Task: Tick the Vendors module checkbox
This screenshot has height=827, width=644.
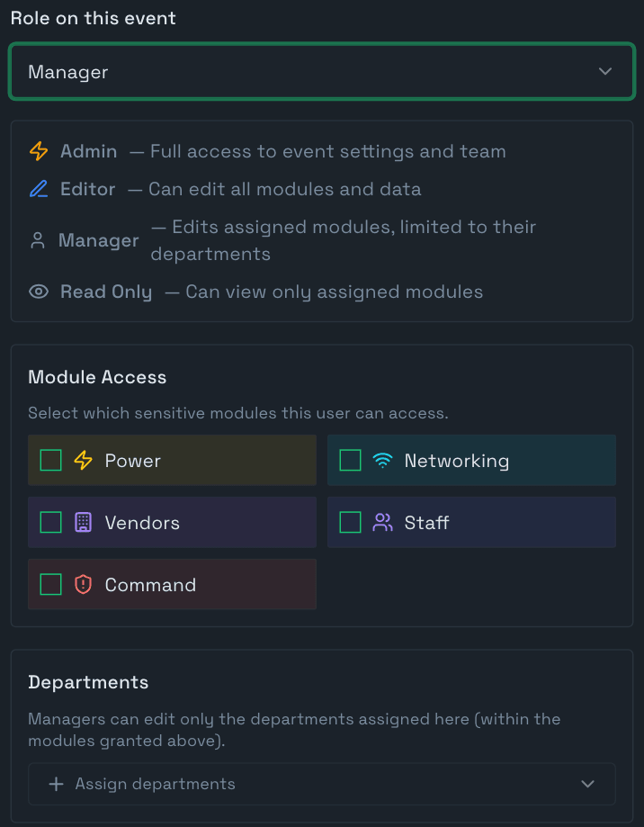Action: pyautogui.click(x=50, y=522)
